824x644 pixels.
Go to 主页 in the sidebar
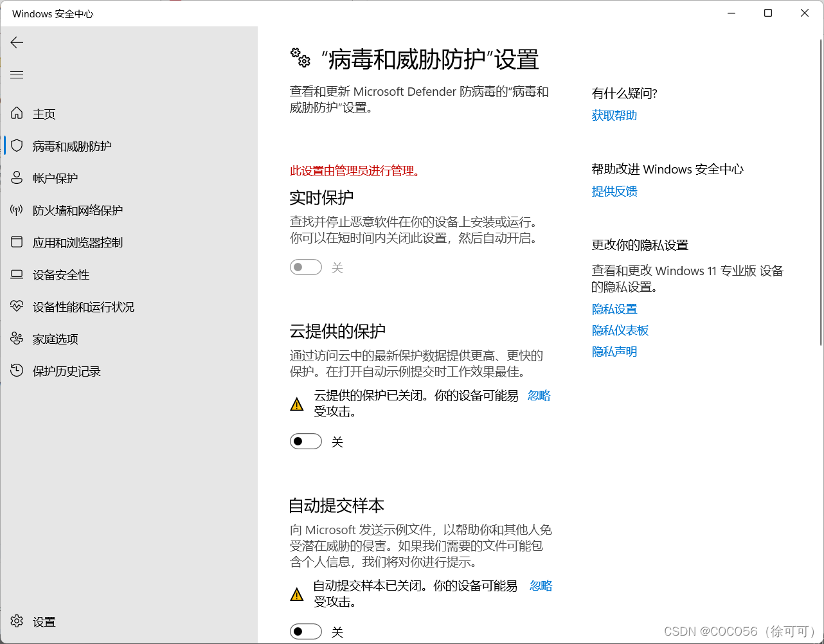[129, 114]
